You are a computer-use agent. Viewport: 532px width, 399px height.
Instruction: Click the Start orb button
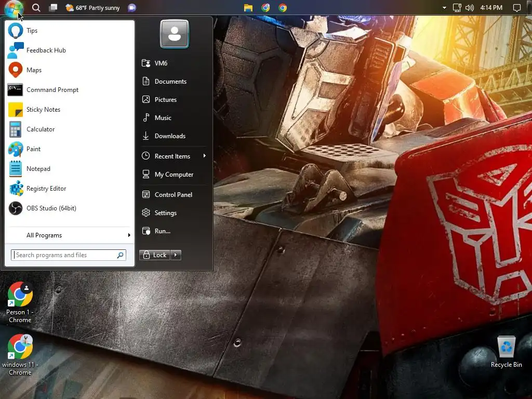tap(14, 8)
